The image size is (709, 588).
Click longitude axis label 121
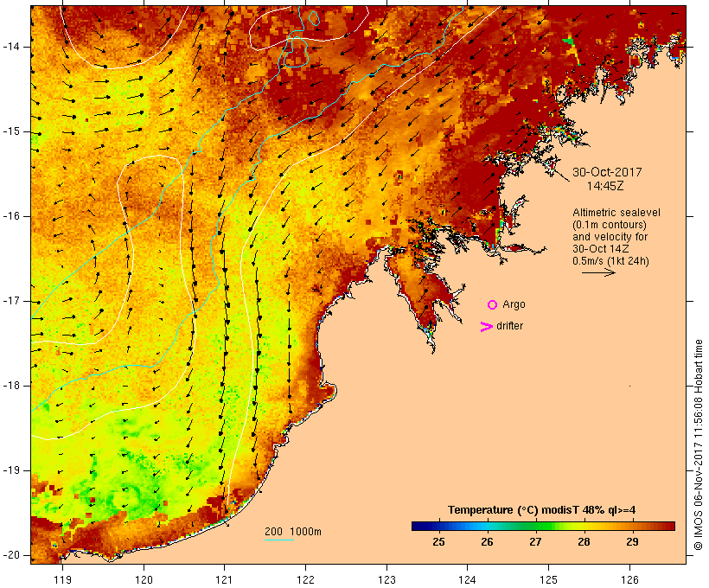pyautogui.click(x=224, y=579)
